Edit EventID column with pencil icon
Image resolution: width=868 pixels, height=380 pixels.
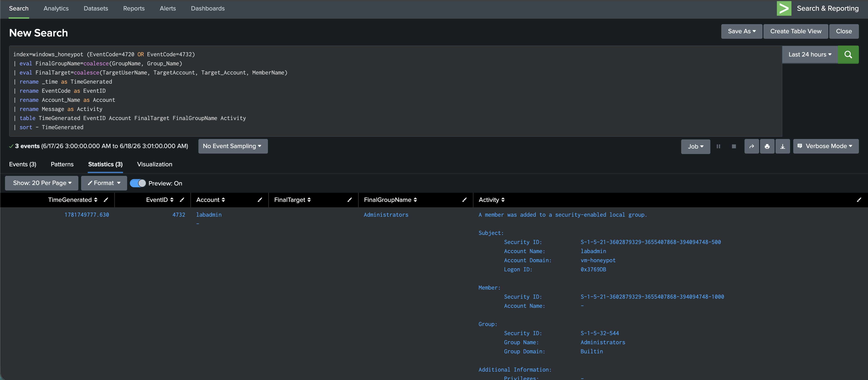182,200
